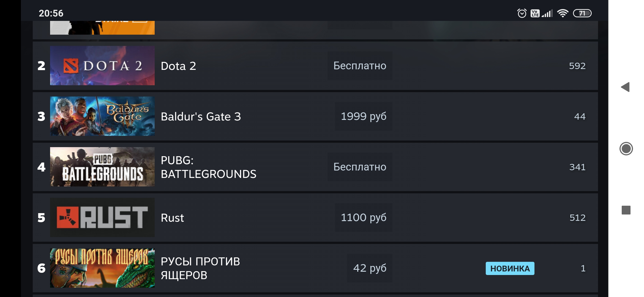The height and width of the screenshot is (297, 644).
Task: Tap the PUBG Battlegrounds cover art
Action: click(x=102, y=167)
